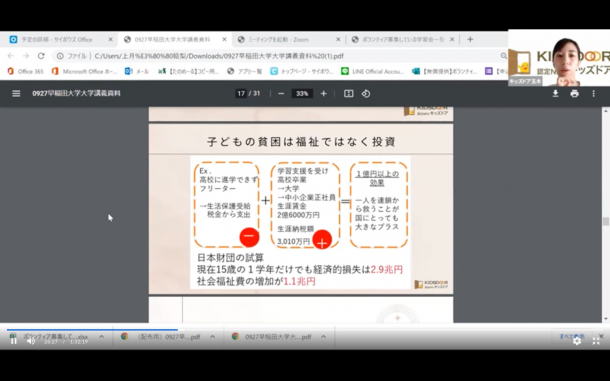Switch to the ミーティングを起動 Zoom tab
610x381 pixels.
(x=289, y=39)
